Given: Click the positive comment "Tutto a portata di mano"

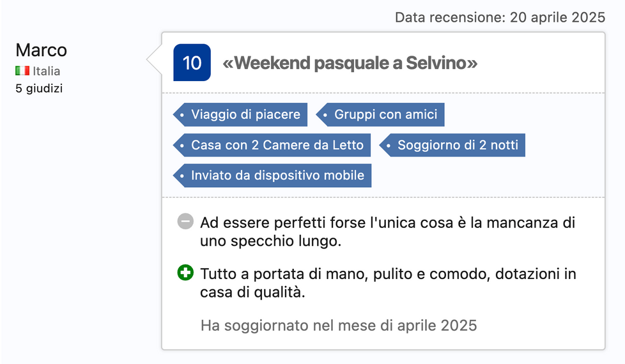Looking at the screenshot, I should pyautogui.click(x=387, y=283).
